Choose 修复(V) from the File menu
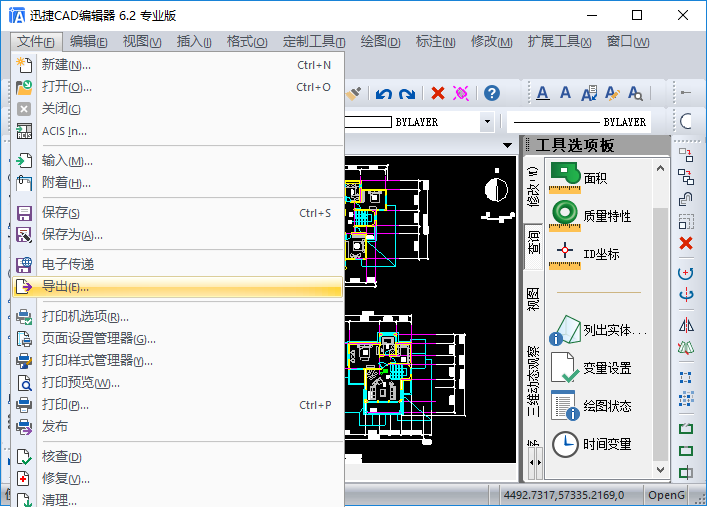Viewport: 707px width, 507px height. 178,478
